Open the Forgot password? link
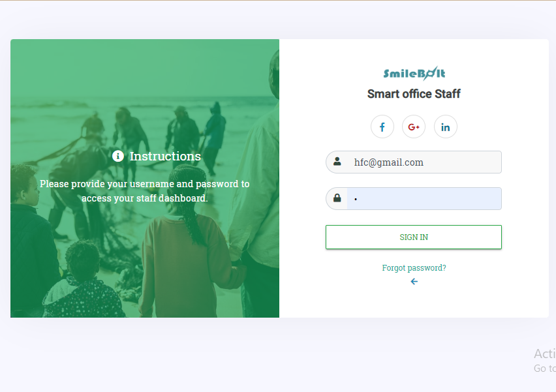 point(414,267)
